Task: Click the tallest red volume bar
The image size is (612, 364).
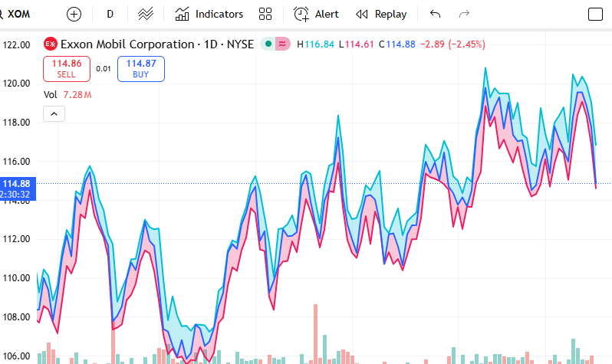Action: (x=315, y=334)
